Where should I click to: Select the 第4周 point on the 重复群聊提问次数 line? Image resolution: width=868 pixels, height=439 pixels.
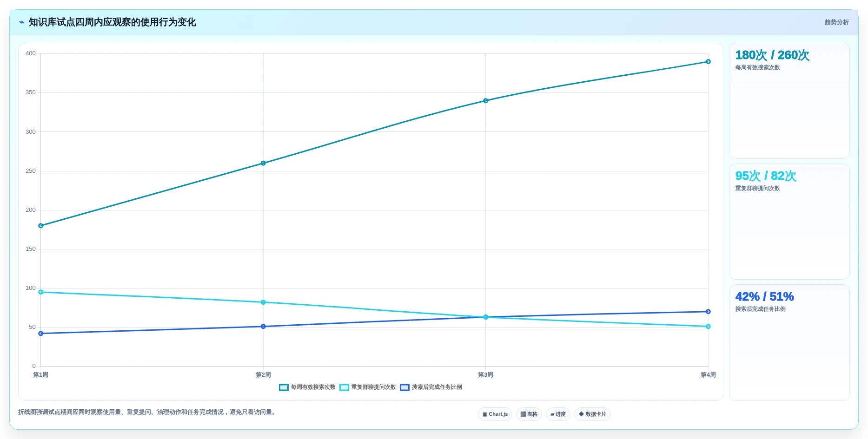tap(708, 327)
